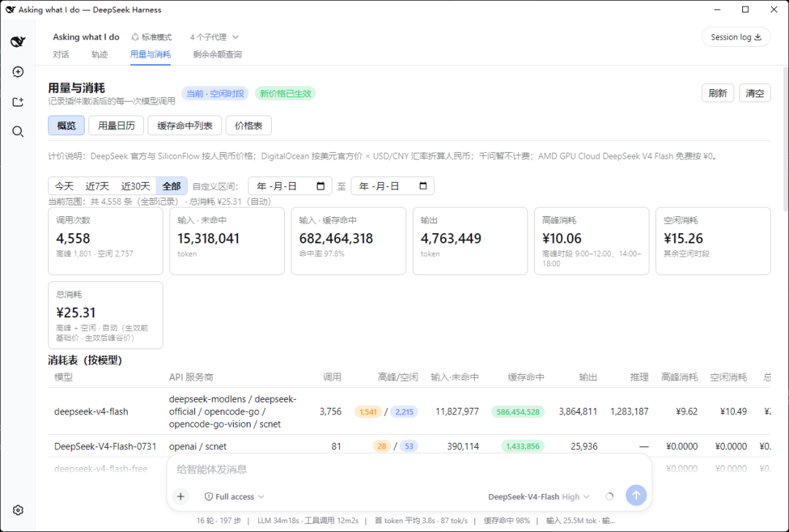Image resolution: width=789 pixels, height=532 pixels.
Task: Click the 调用次数 4,558 card
Action: pos(106,241)
